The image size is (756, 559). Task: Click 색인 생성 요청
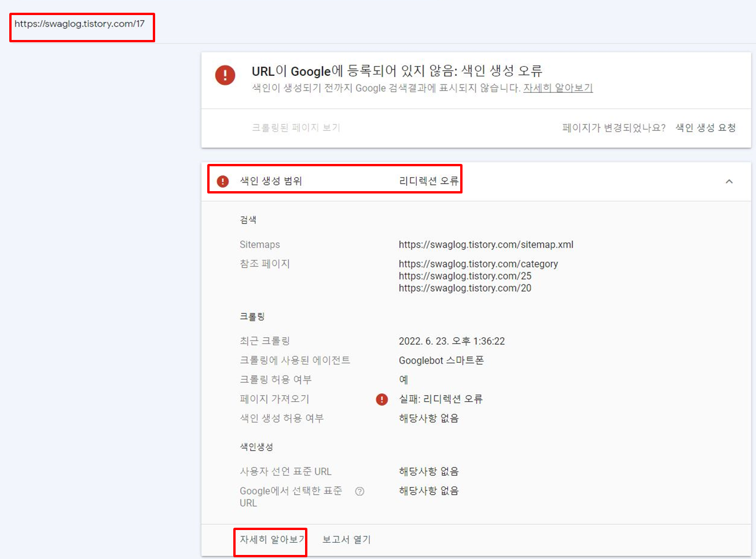pyautogui.click(x=706, y=127)
